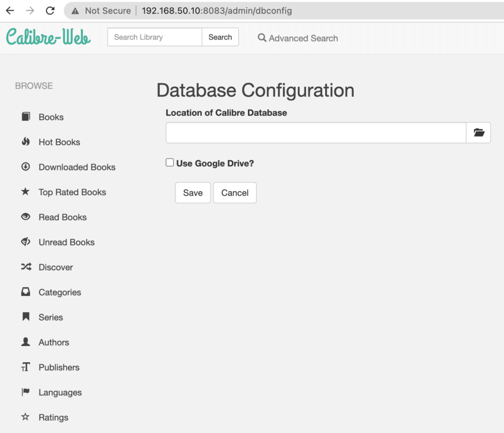Click the Top Rated Books star icon

[x=26, y=192]
